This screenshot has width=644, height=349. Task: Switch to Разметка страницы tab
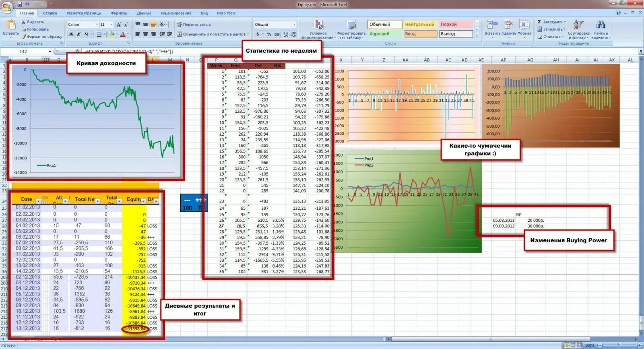tap(84, 13)
